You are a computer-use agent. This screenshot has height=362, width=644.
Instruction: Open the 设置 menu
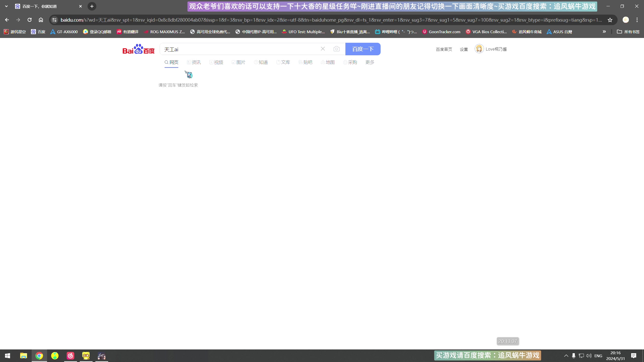(x=464, y=49)
